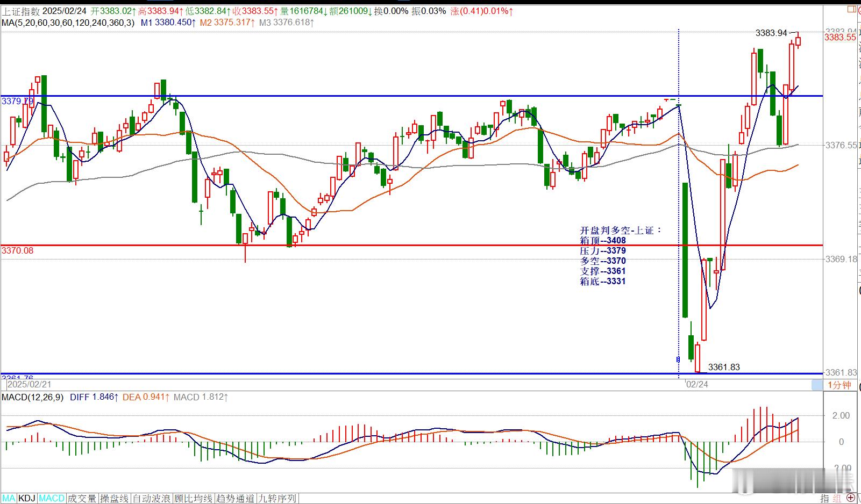
Task: Select the 箱顶--3408 annotation line
Action: click(x=603, y=240)
